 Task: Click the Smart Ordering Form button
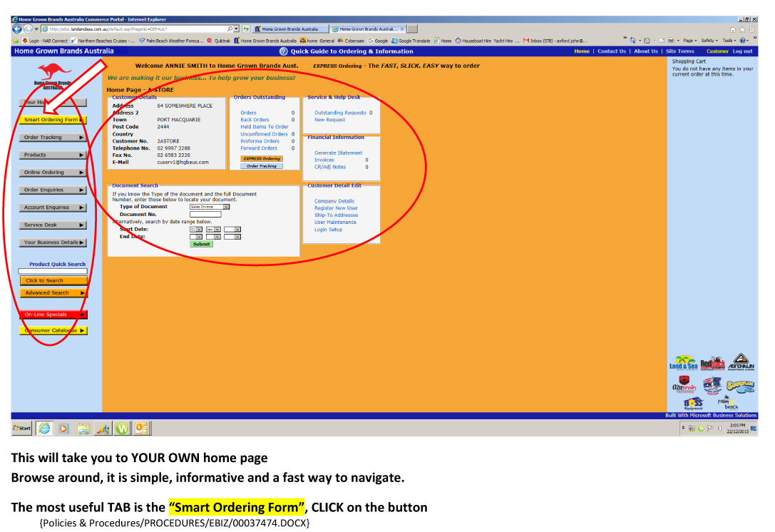pyautogui.click(x=53, y=120)
